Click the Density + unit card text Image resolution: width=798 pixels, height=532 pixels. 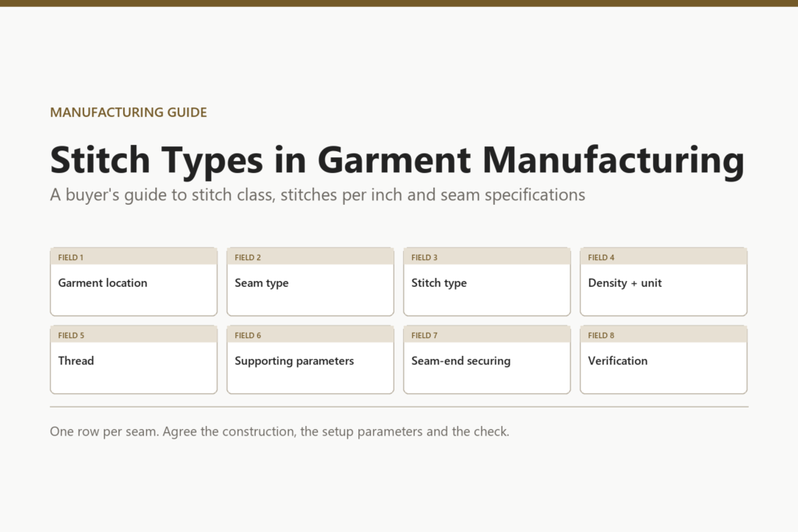(625, 284)
